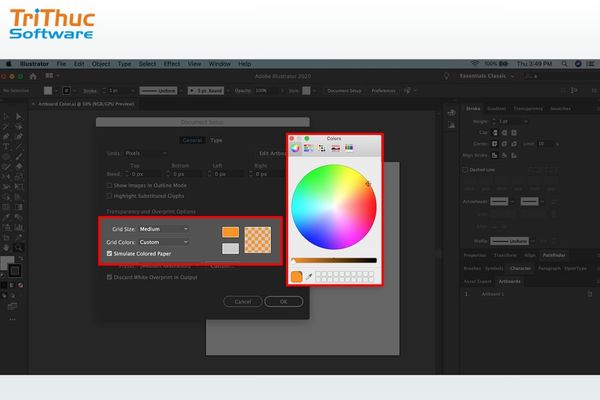Align stroke to outside icon
Viewport: 600px width, 400px height.
tap(514, 155)
